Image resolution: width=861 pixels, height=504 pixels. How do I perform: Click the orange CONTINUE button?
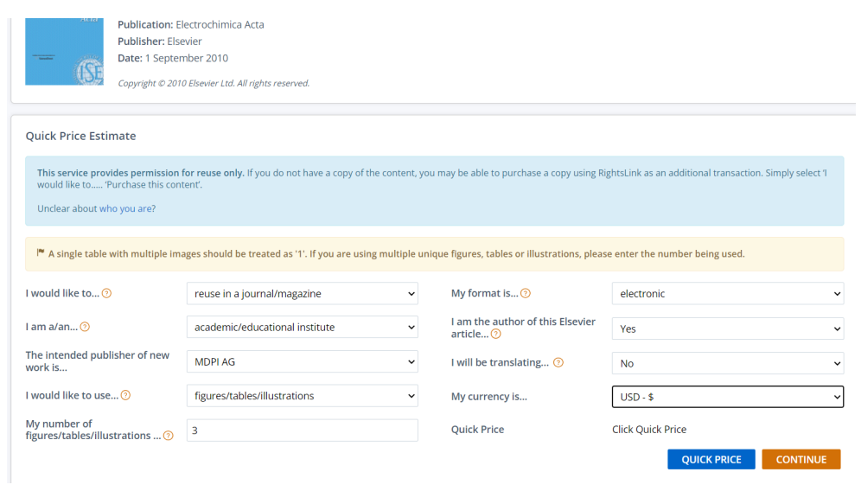point(801,460)
